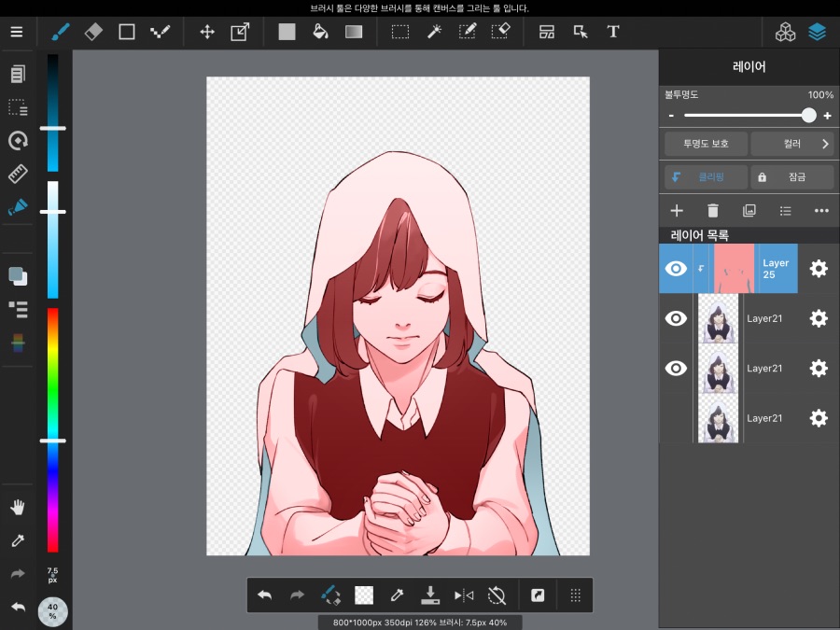Viewport: 840px width, 630px height.
Task: Pick a color with the Eyedropper tool
Action: (x=17, y=540)
